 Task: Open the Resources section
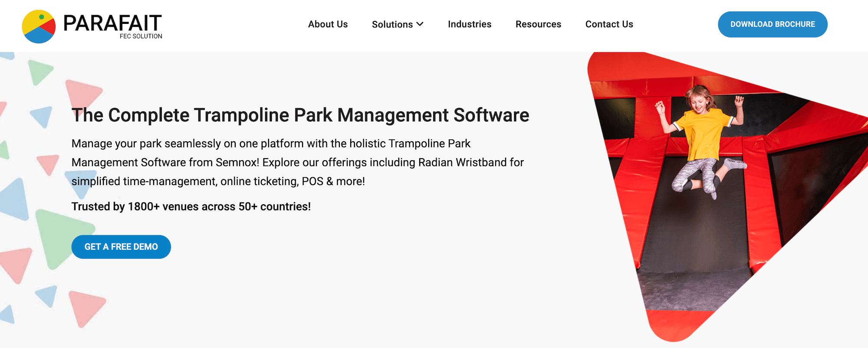538,24
